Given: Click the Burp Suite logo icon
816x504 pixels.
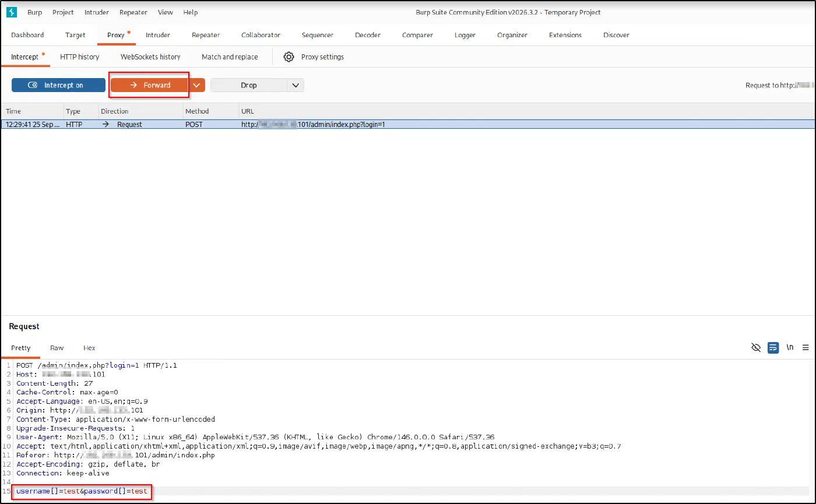Looking at the screenshot, I should (x=11, y=12).
